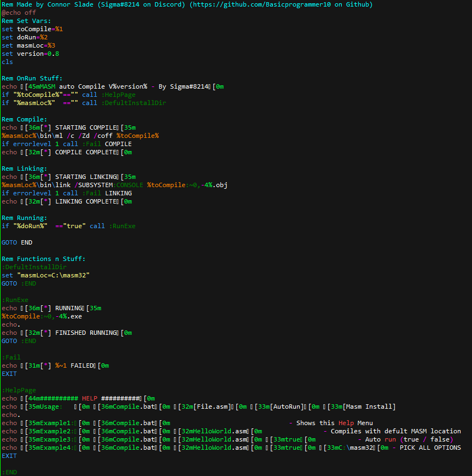Click the 'Usage:' echo line
Viewport: 472px width, 476px height.
coord(199,406)
